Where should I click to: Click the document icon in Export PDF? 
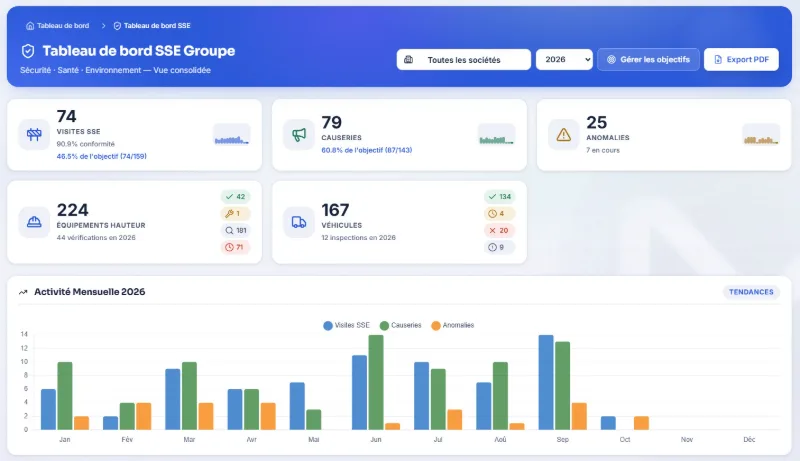pos(718,60)
